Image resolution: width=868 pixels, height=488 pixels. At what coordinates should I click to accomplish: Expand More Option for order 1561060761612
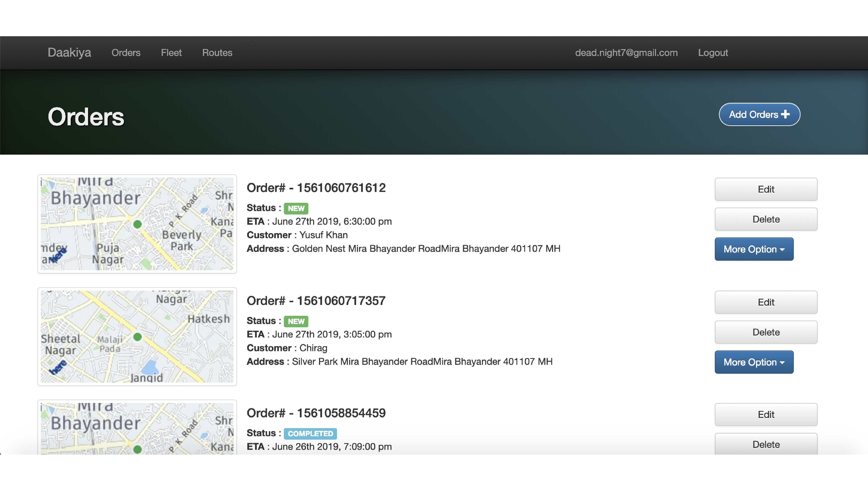(x=754, y=249)
